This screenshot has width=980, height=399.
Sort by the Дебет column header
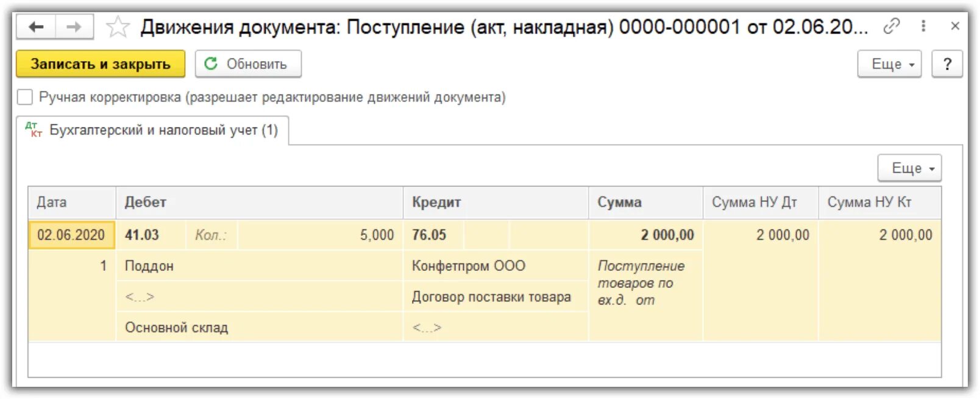[145, 203]
